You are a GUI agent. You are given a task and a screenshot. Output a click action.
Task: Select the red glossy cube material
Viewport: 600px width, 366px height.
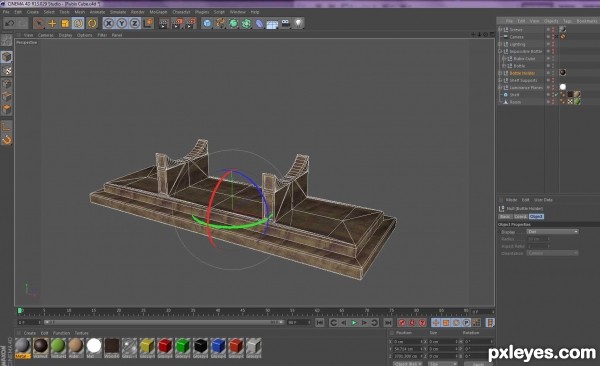click(165, 346)
